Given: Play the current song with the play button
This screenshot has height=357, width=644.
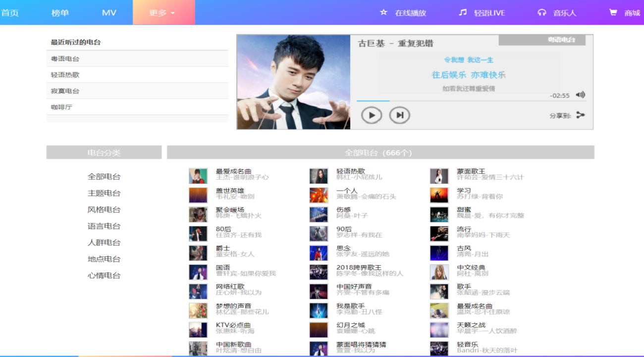Looking at the screenshot, I should (372, 116).
